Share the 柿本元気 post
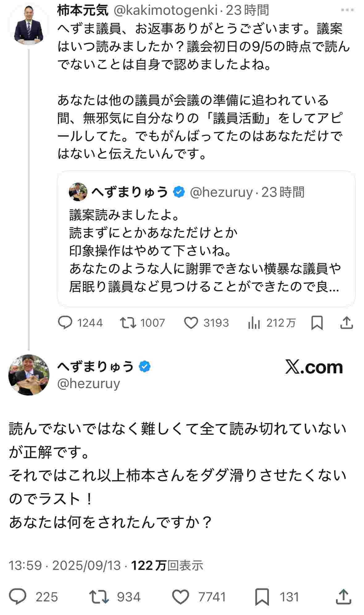 coord(346,323)
